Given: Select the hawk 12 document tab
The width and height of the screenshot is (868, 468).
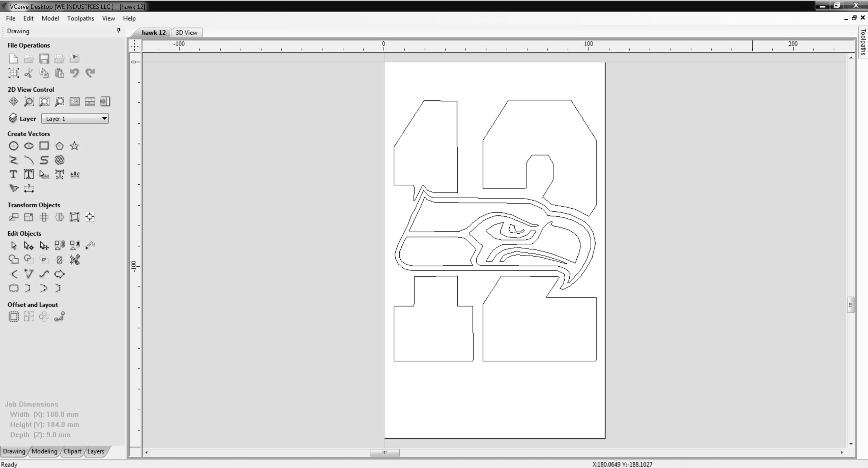Looking at the screenshot, I should coord(153,33).
